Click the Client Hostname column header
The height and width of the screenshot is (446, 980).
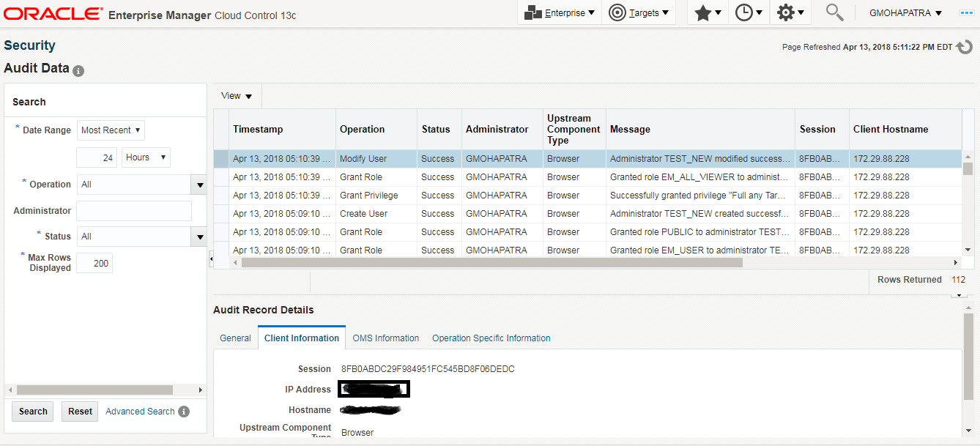point(905,130)
